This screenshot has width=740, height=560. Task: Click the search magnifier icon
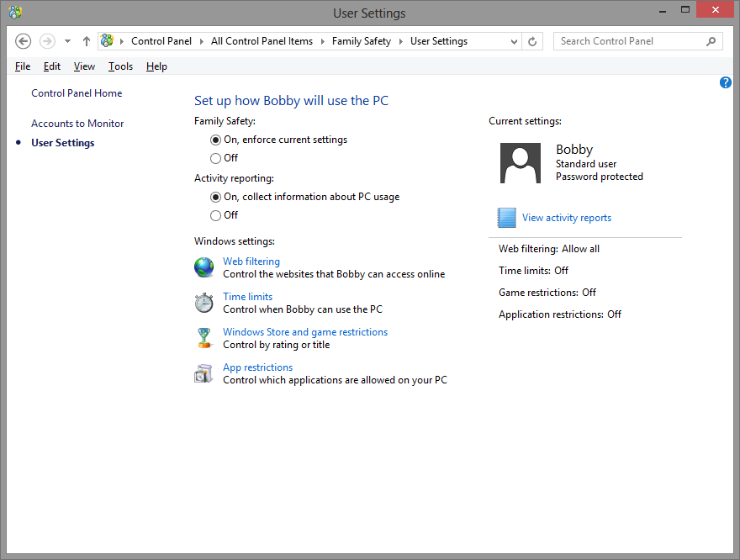(x=711, y=41)
